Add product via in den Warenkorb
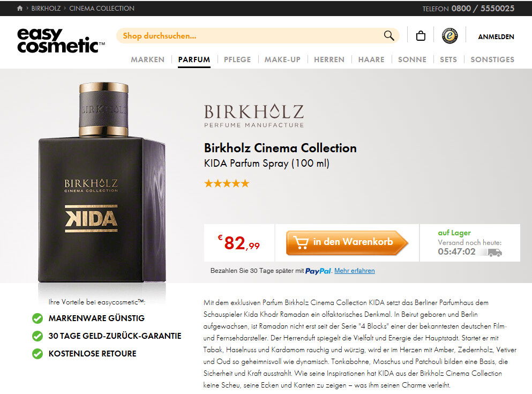This screenshot has width=532, height=394. click(347, 243)
